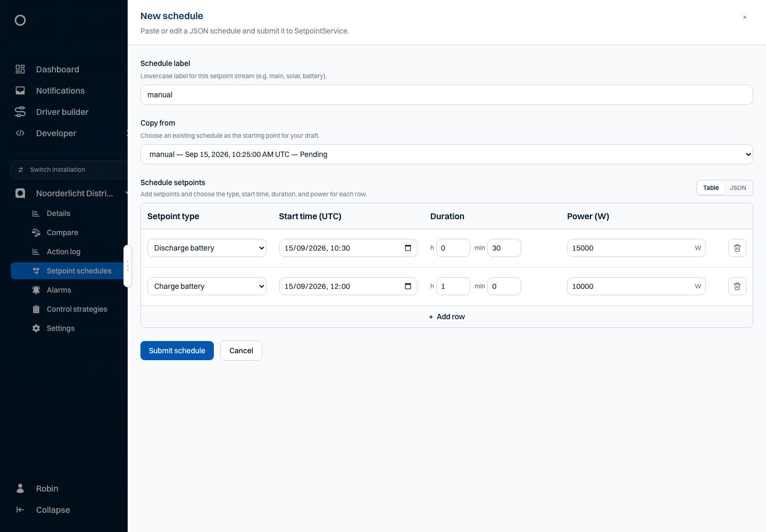Click the Developer code brackets icon
The width and height of the screenshot is (766, 532).
20,133
